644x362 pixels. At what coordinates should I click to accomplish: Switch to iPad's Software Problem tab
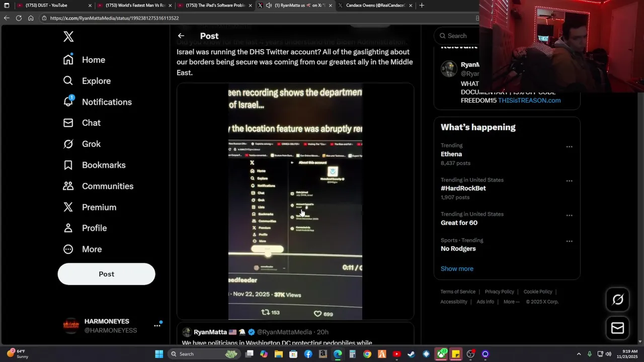215,6
